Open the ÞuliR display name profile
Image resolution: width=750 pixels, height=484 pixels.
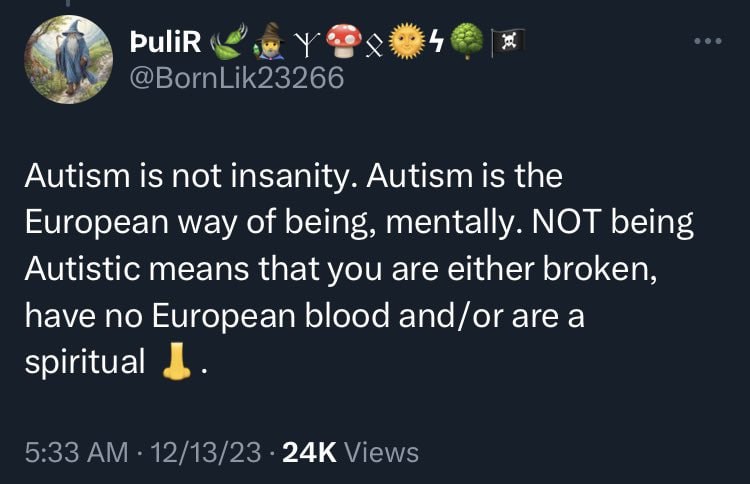(166, 41)
